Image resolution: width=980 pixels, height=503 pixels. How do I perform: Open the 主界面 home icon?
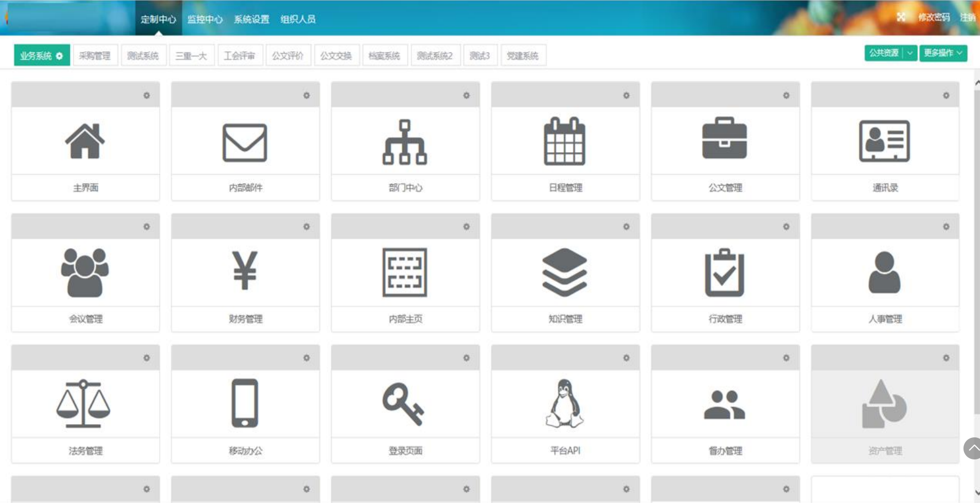point(85,141)
